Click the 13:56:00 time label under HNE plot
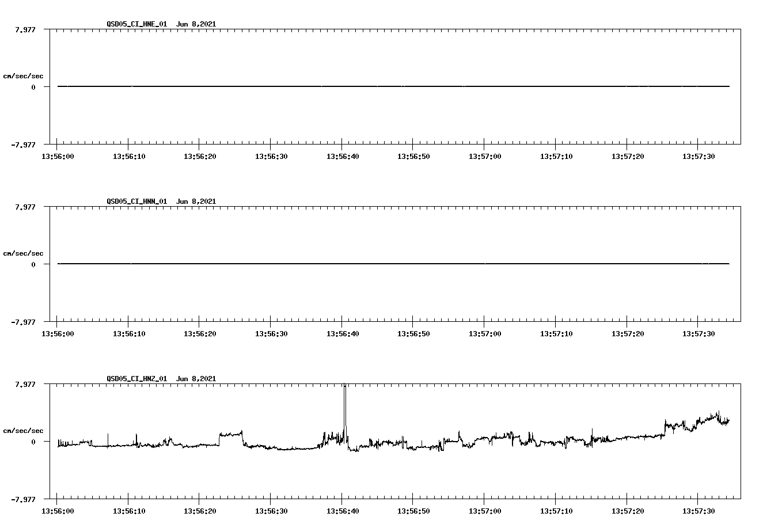 [x=58, y=156]
